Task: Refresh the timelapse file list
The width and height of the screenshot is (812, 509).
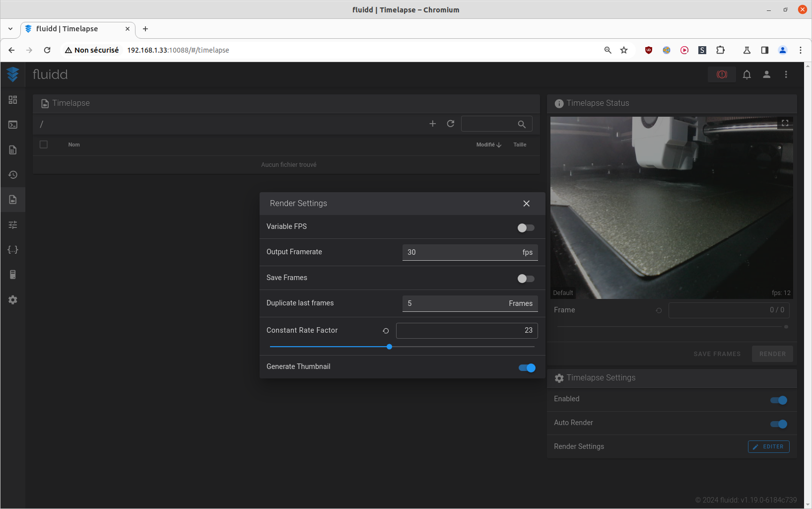Action: click(451, 124)
